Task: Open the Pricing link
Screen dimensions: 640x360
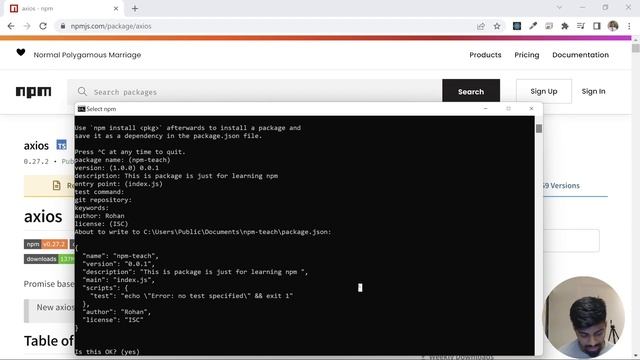Action: point(527,55)
